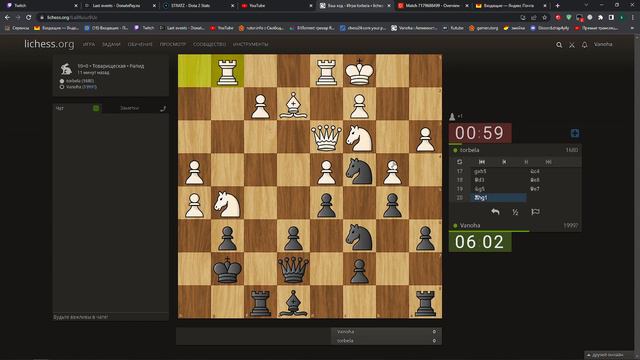
Task: Click the 06:02 player clock
Action: click(480, 242)
